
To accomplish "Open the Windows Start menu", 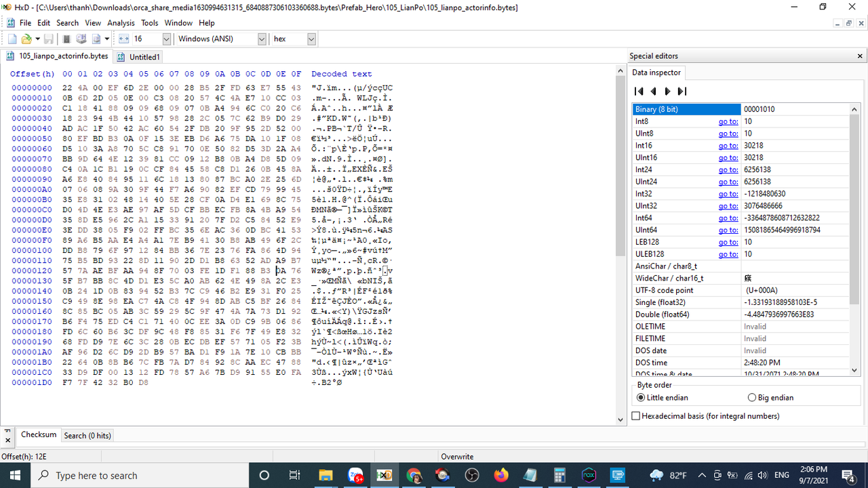I will tap(16, 475).
